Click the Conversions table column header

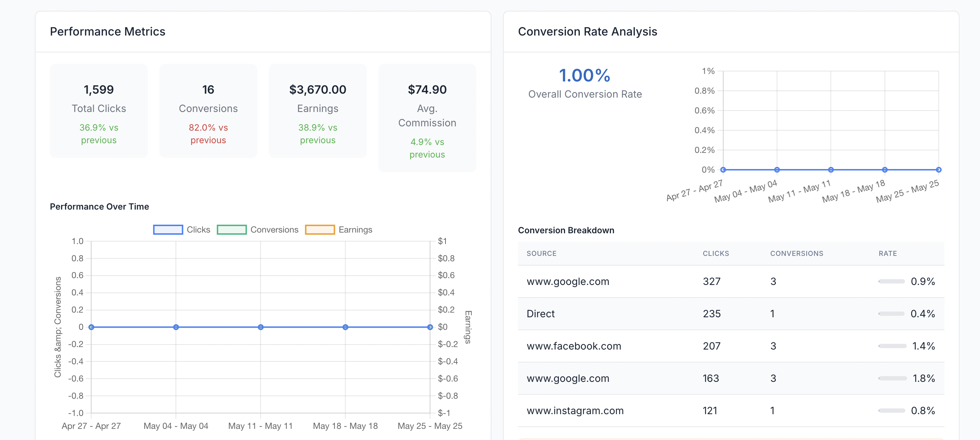click(796, 253)
